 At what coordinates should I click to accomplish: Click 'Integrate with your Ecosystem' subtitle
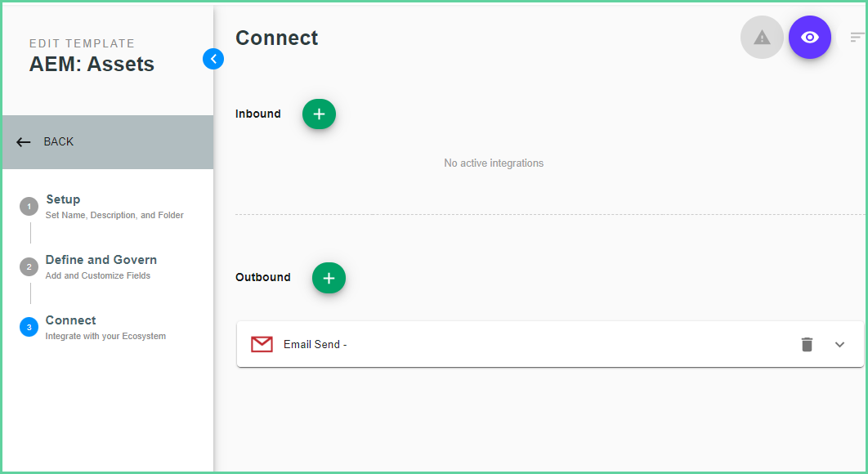tap(105, 336)
